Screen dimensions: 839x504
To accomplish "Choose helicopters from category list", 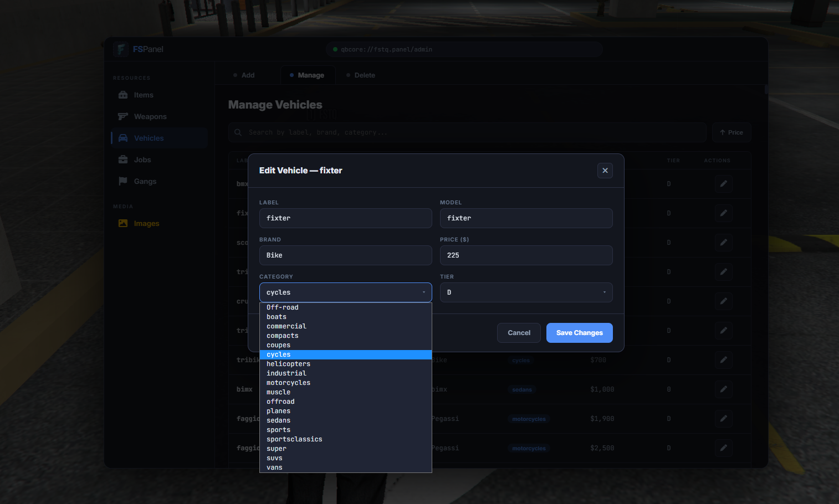I will pos(346,364).
